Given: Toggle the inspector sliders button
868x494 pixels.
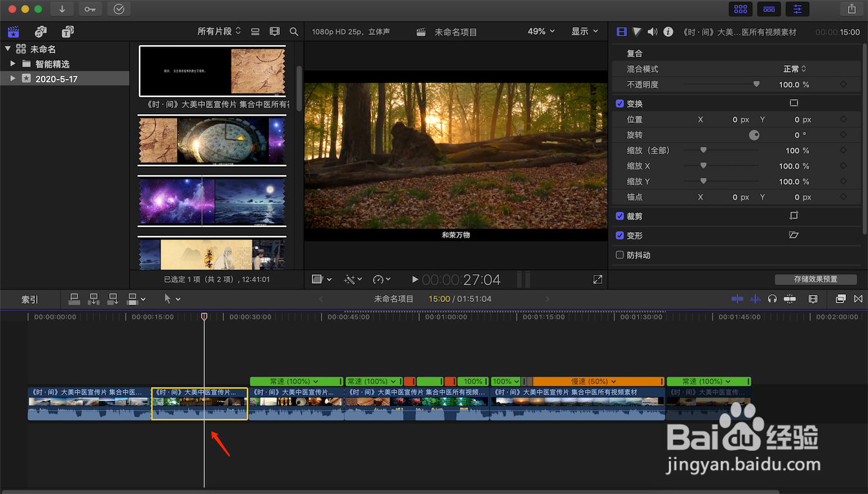Looking at the screenshot, I should click(798, 9).
